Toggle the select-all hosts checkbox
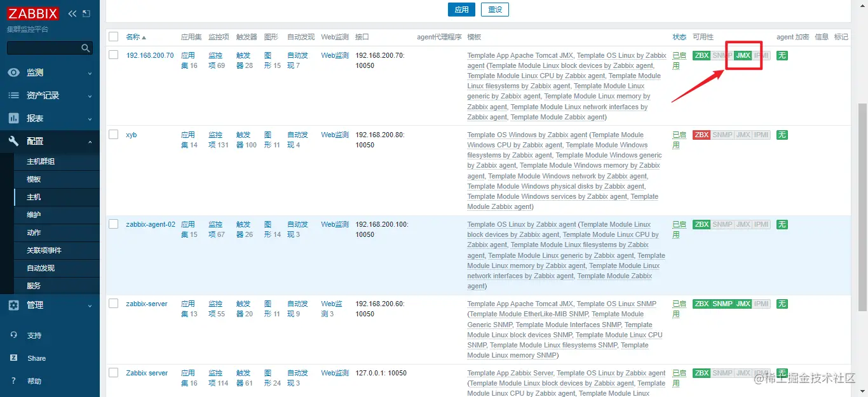The width and height of the screenshot is (868, 397). click(x=113, y=37)
